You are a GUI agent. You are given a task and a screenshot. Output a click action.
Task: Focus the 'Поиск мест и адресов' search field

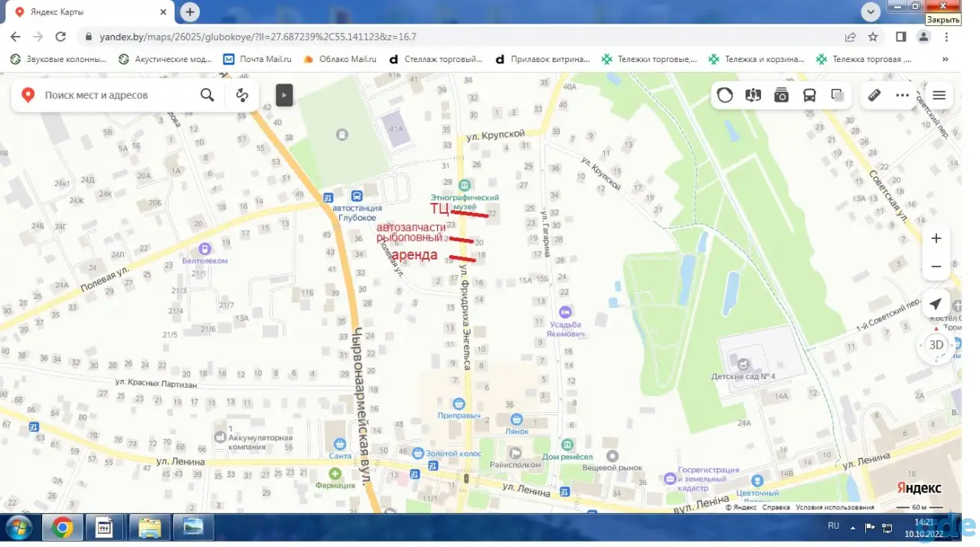click(x=115, y=95)
